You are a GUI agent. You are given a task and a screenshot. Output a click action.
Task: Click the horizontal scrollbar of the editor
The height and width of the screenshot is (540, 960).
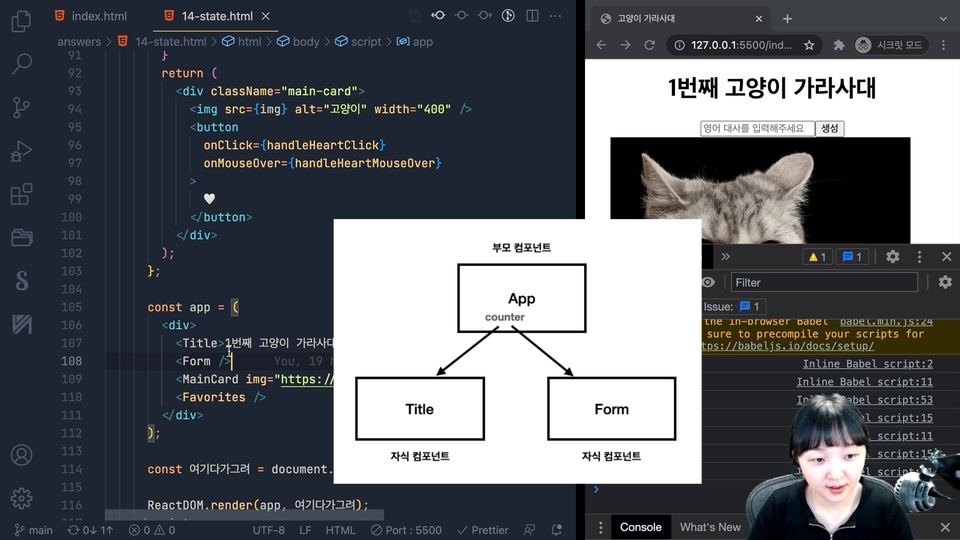[x=245, y=516]
